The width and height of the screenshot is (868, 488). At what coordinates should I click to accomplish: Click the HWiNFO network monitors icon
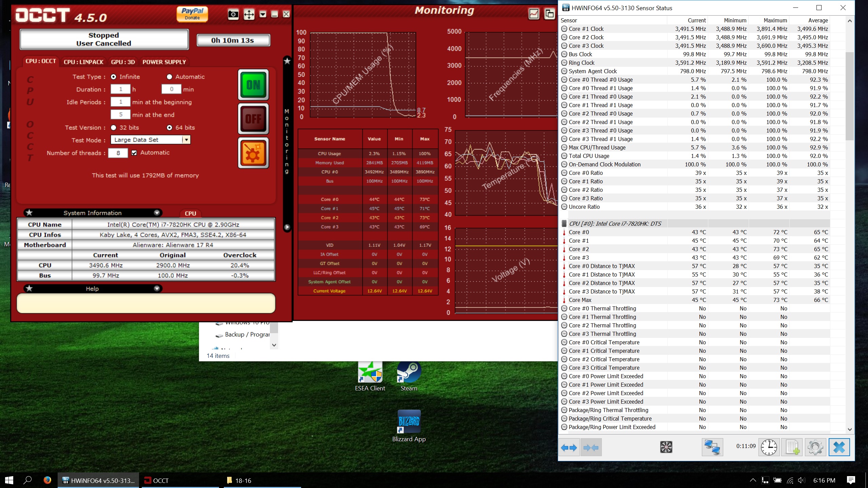tap(712, 447)
